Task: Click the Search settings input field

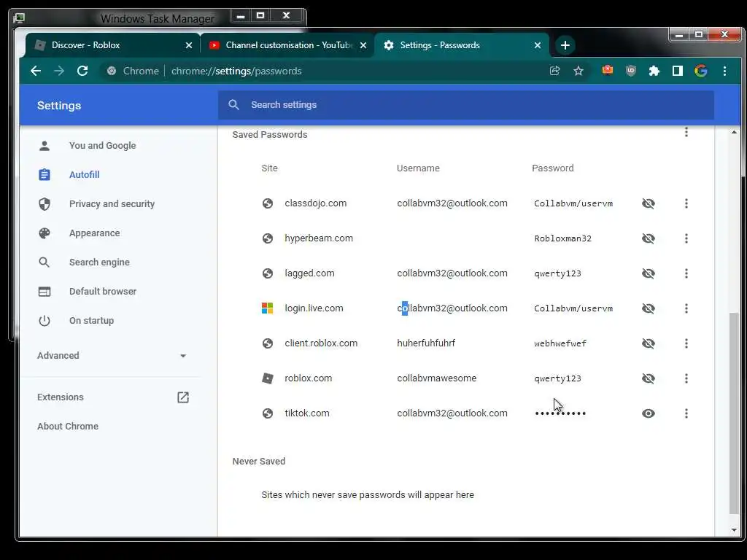Action: tap(466, 105)
